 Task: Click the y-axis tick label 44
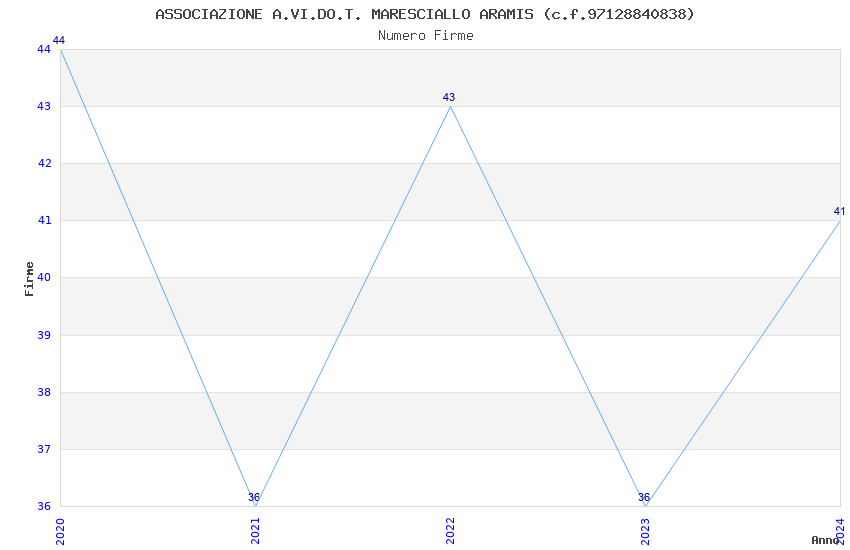click(x=44, y=49)
